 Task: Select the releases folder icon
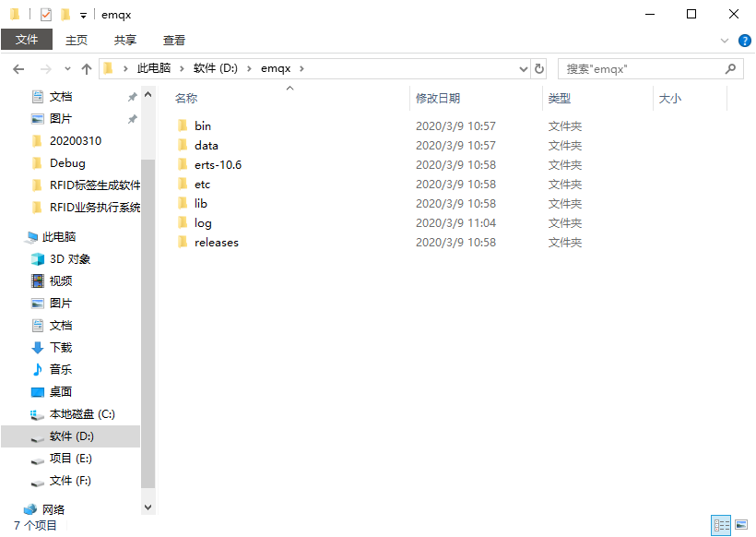(x=183, y=242)
